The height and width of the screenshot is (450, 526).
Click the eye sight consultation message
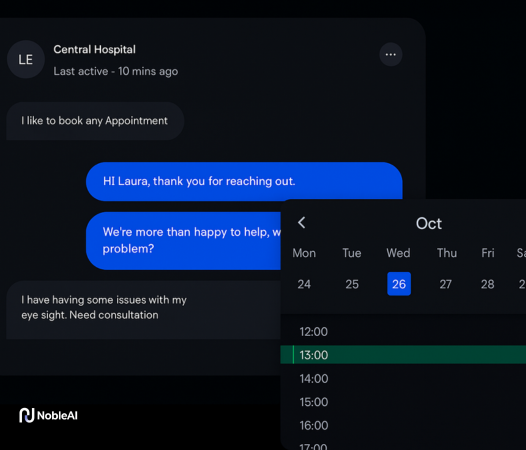143,310
